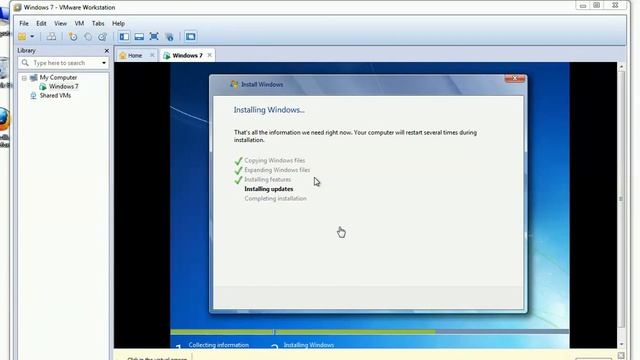This screenshot has width=640, height=360.
Task: Open the Help menu
Action: [118, 23]
